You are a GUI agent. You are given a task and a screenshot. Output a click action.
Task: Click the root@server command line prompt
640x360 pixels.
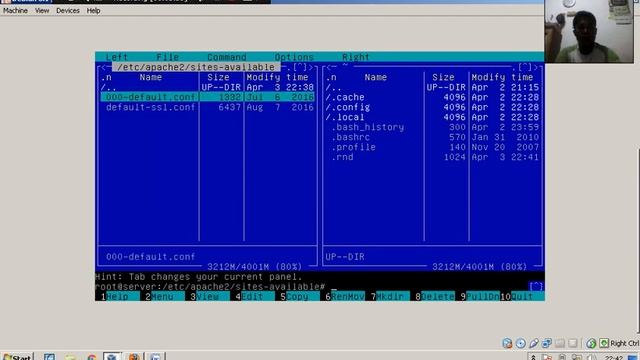click(x=210, y=287)
